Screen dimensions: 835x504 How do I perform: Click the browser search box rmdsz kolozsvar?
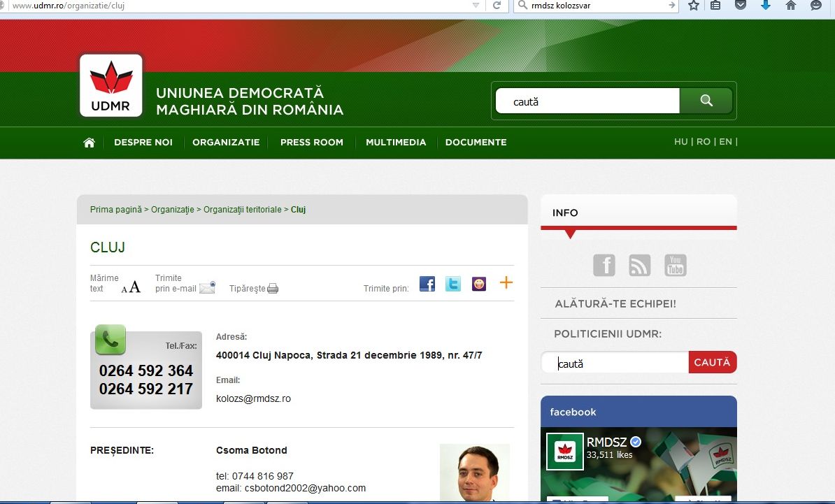597,6
